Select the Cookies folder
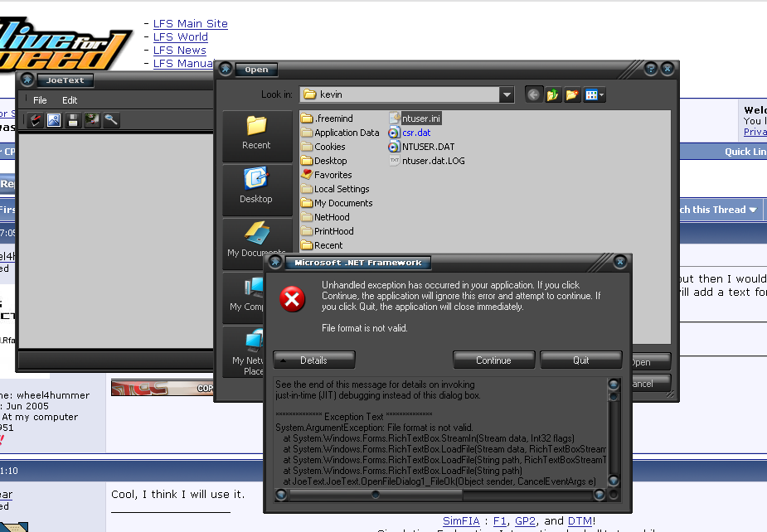 (323, 147)
